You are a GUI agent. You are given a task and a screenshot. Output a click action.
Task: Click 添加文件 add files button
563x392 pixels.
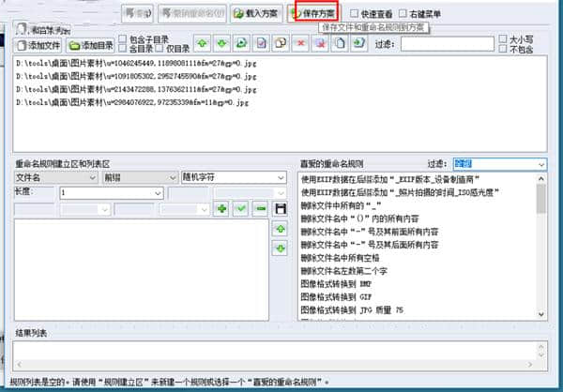point(38,45)
